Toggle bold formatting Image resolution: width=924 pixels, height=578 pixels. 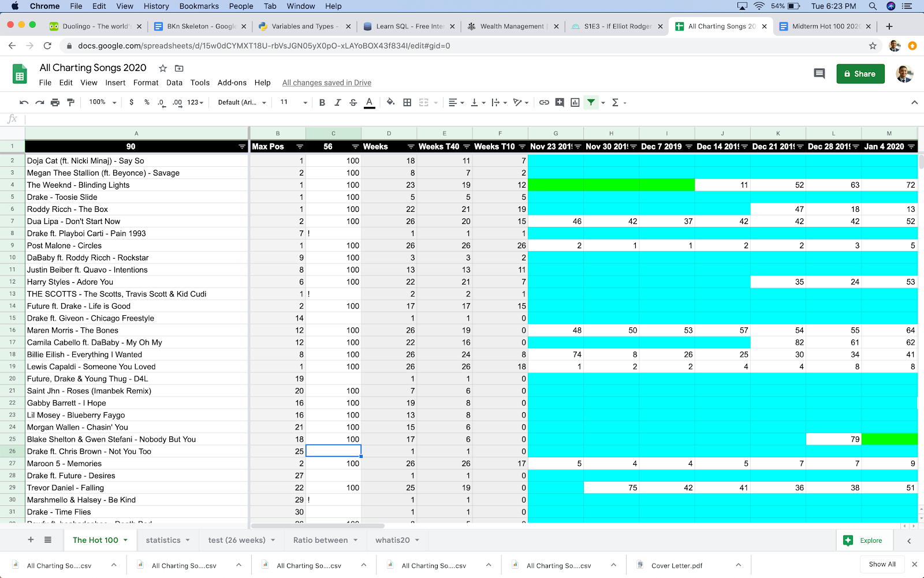pyautogui.click(x=322, y=102)
